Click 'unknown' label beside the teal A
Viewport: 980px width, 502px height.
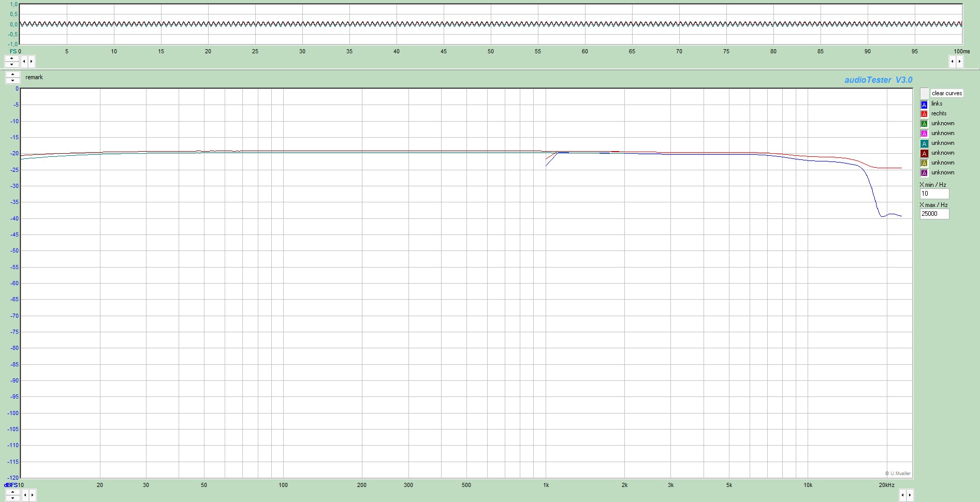point(943,143)
